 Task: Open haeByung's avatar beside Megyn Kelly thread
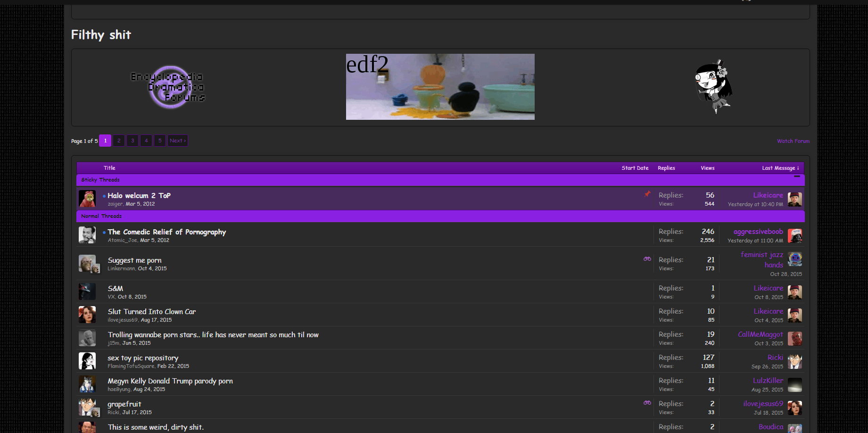point(87,384)
